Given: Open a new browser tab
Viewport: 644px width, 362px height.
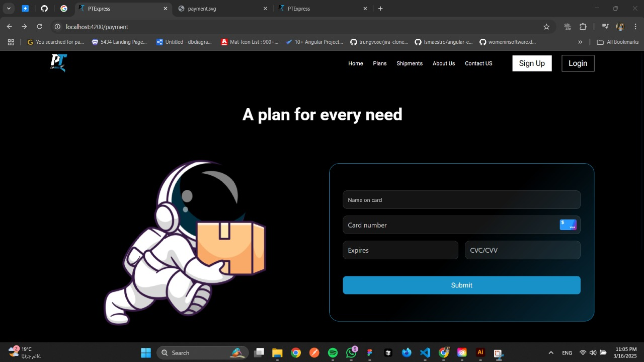Looking at the screenshot, I should (x=380, y=9).
